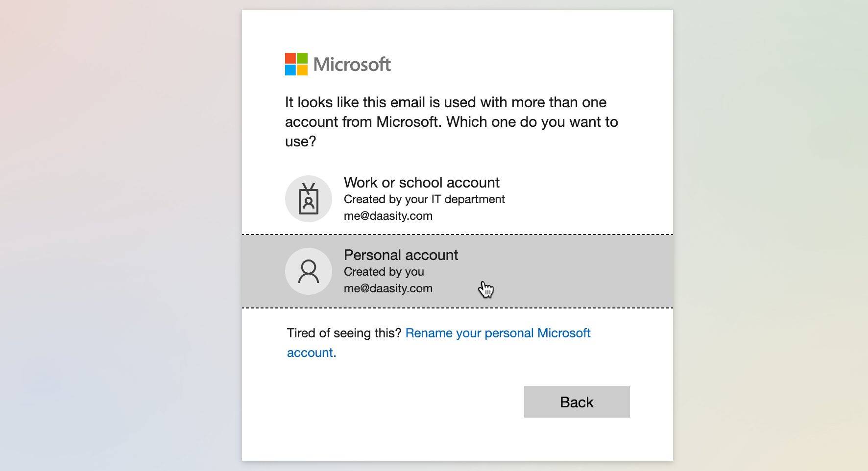Open "Rename your personal Microsoft" link

point(498,333)
